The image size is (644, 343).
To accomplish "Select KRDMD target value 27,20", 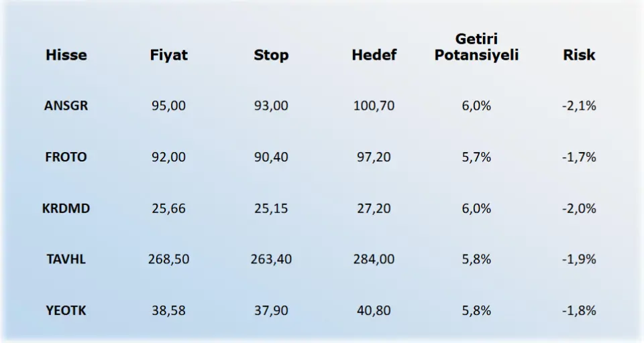I will point(374,208).
